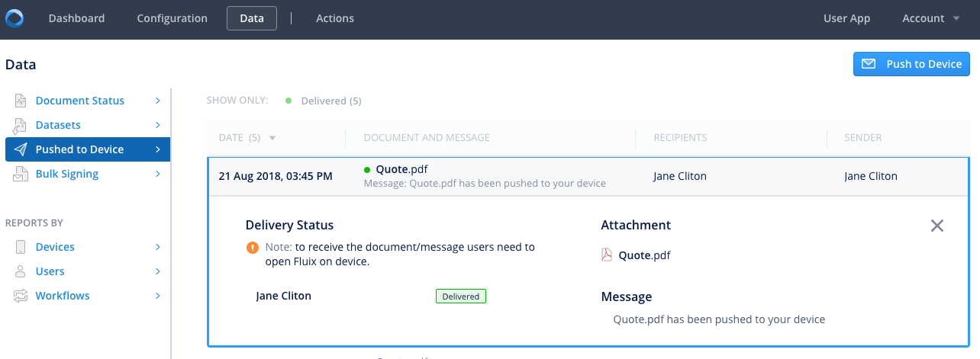The image size is (980, 359).
Task: Open the Account dropdown menu
Action: point(930,18)
